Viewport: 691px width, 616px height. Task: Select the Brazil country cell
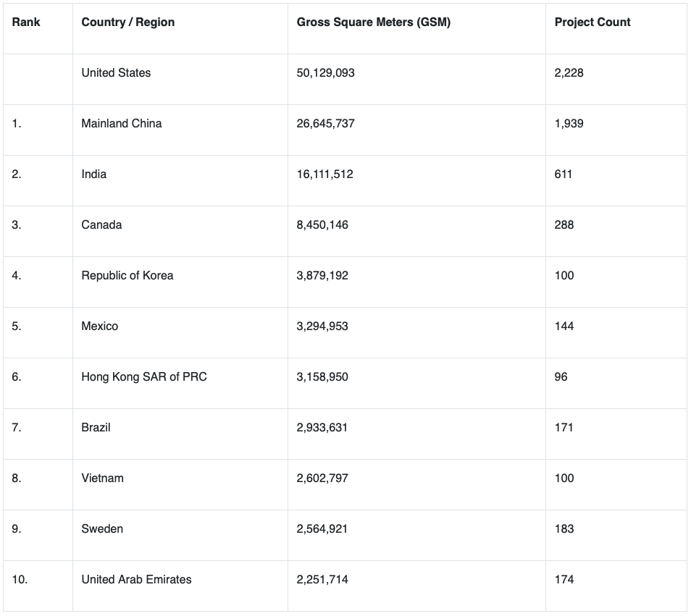pos(96,427)
